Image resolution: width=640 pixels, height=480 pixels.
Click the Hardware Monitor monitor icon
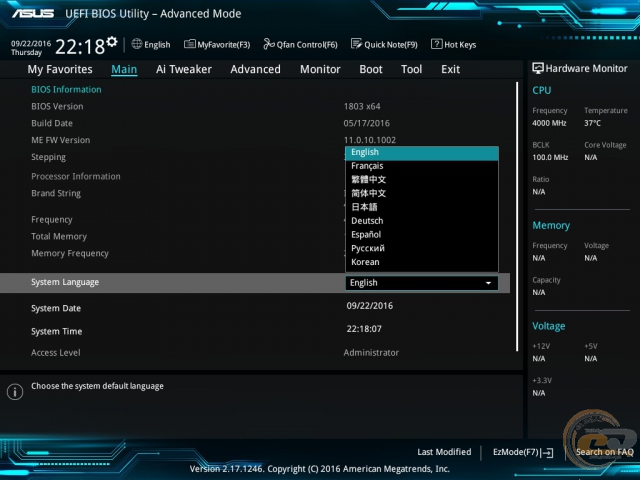[x=538, y=68]
